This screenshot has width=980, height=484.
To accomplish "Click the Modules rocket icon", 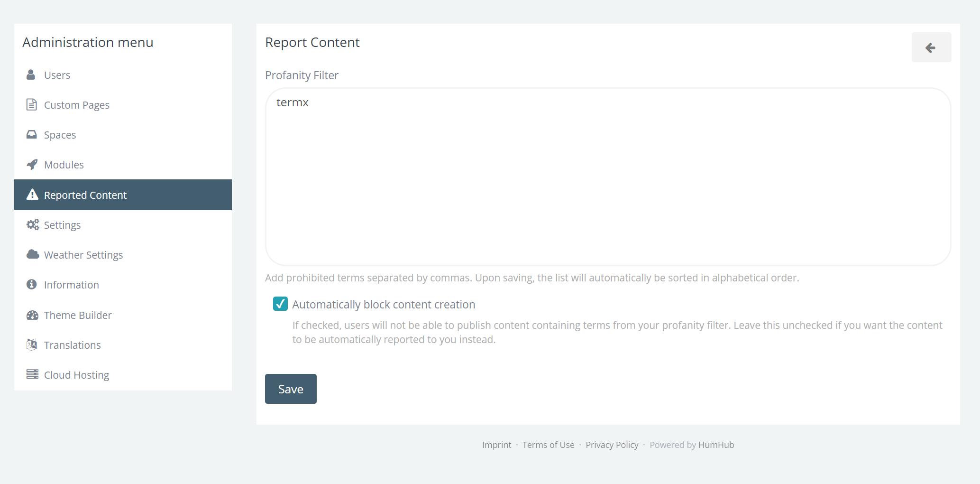I will [x=32, y=165].
